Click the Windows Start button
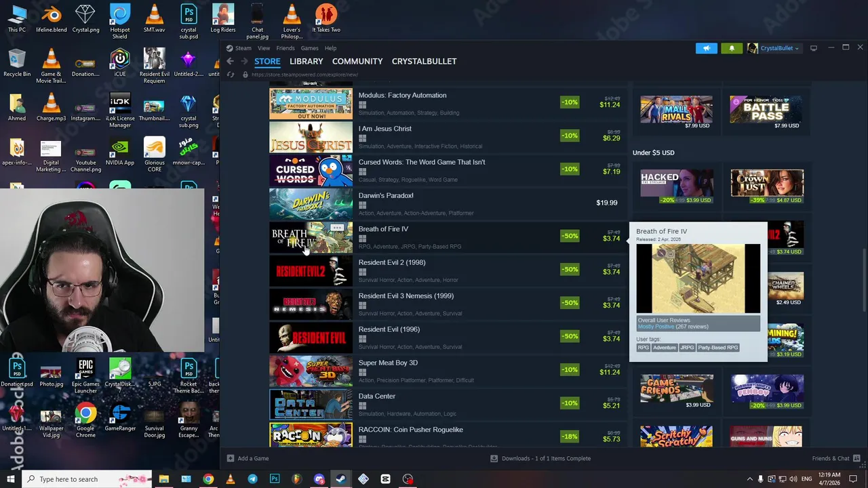This screenshot has width=868, height=488. [x=11, y=479]
